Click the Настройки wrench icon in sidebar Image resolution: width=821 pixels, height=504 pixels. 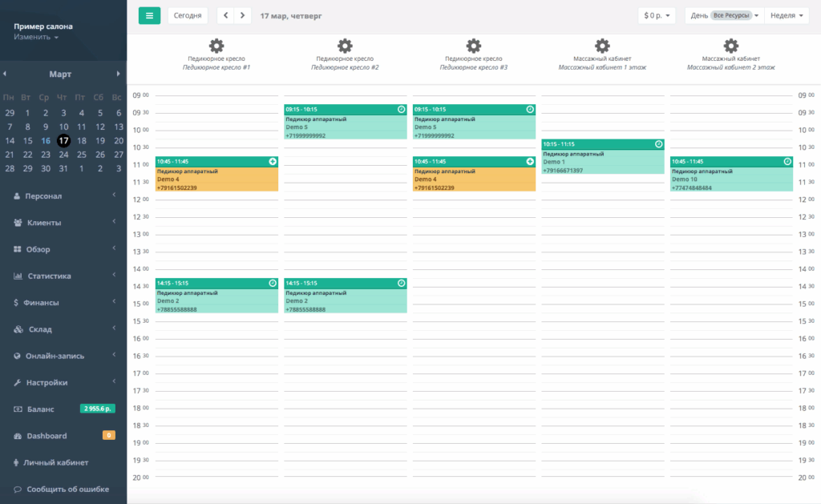tap(18, 382)
